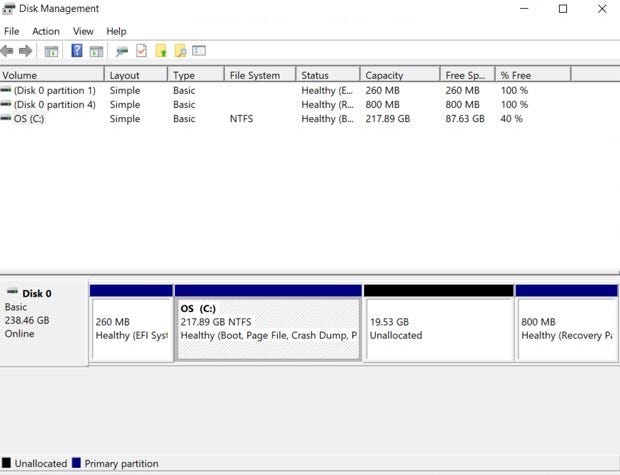Select the 19.53 GB Unallocated partition block
The image size is (620, 475).
pyautogui.click(x=438, y=329)
